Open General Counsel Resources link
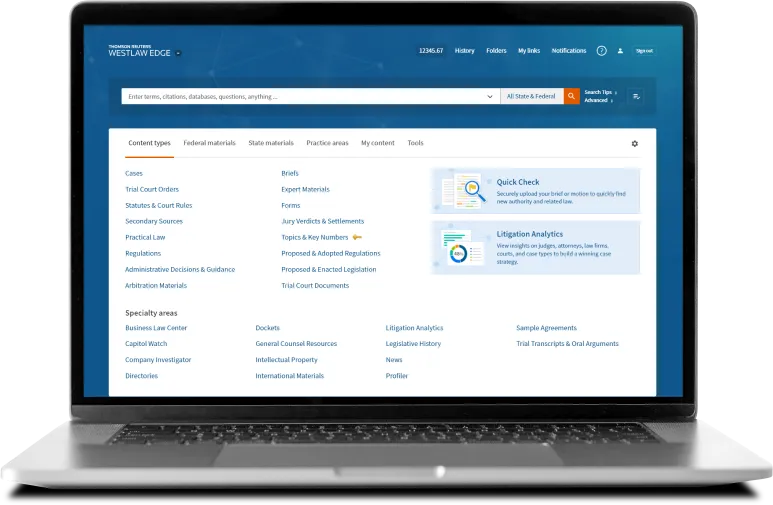 [296, 344]
